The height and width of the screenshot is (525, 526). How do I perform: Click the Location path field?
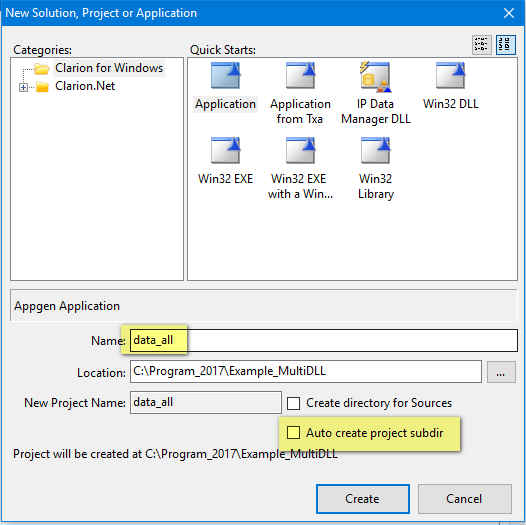click(306, 371)
